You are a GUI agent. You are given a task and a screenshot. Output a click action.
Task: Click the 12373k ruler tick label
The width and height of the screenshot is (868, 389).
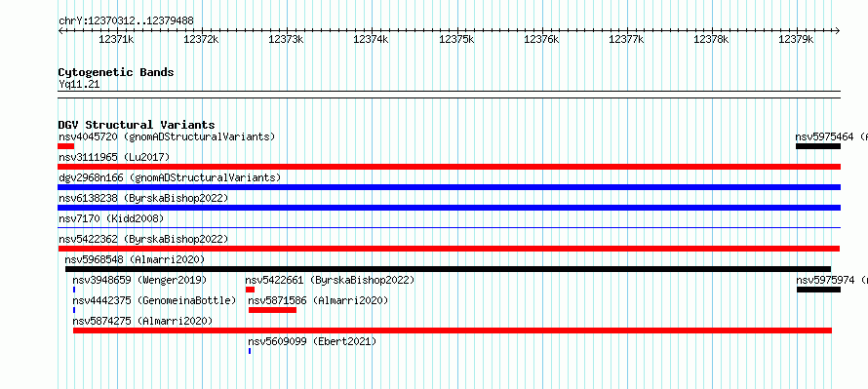point(286,39)
